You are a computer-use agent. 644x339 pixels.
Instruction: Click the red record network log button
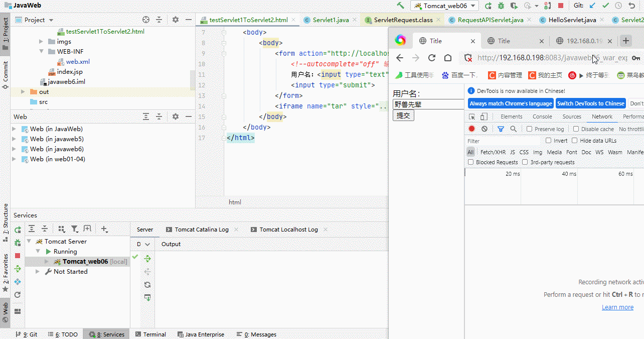[x=471, y=129]
